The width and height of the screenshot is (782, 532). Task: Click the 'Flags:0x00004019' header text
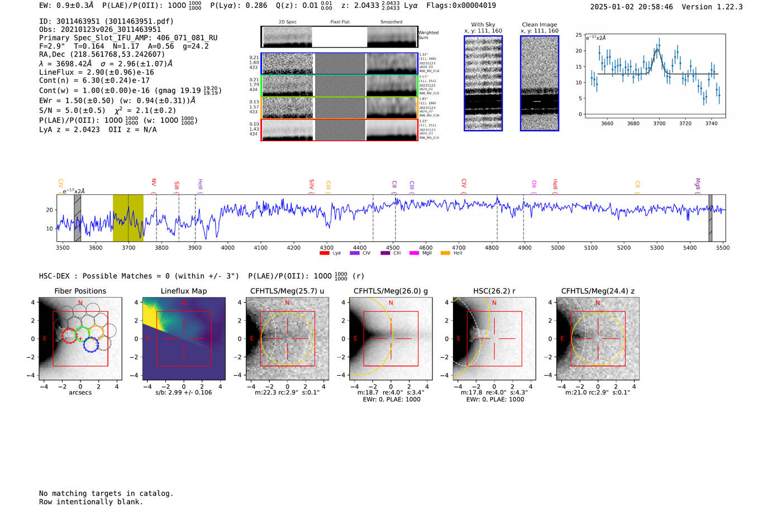point(461,6)
